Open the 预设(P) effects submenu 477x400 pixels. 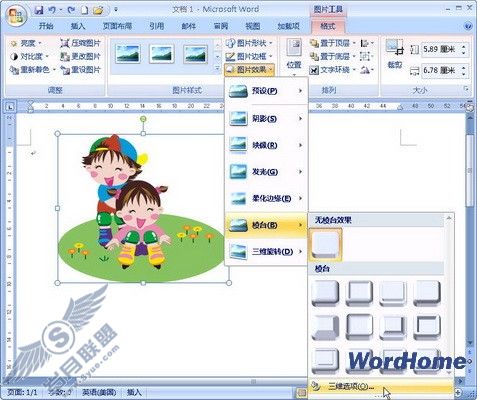tap(266, 91)
